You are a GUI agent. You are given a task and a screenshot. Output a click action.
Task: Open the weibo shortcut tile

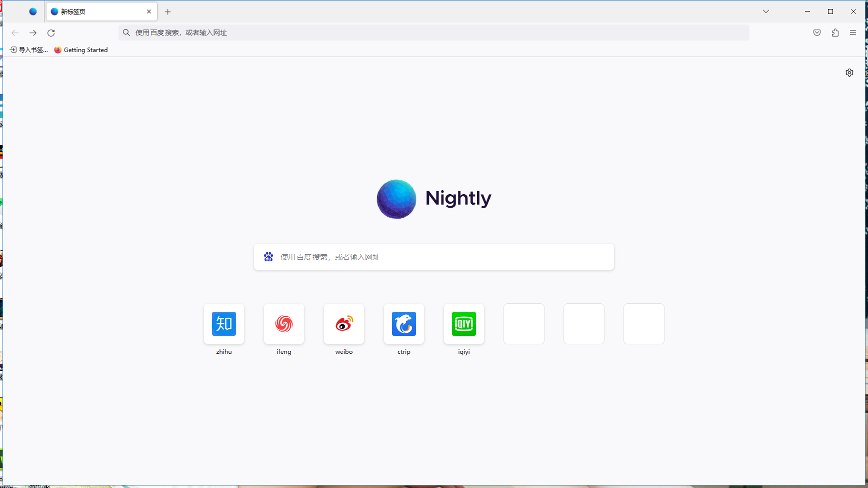344,324
